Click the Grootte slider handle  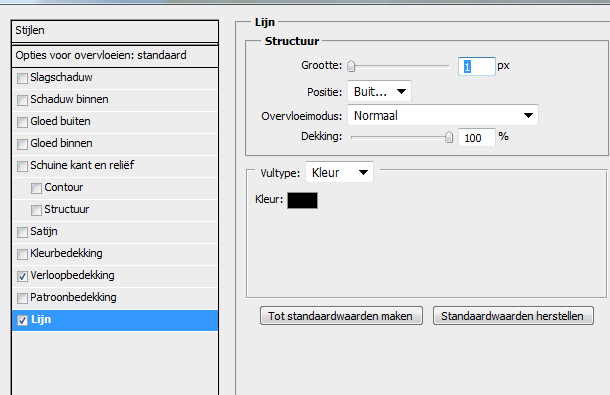coord(351,66)
